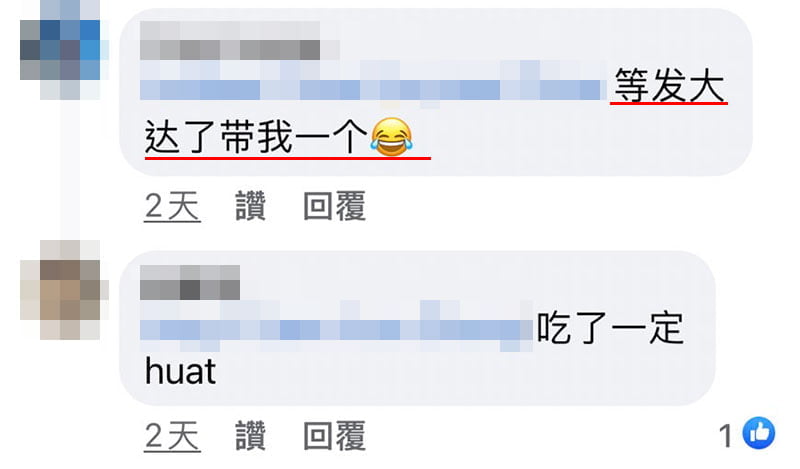Viewport: 800px width, 469px height.
Task: Click 讚 under the 带我一个 comment
Action: click(251, 206)
